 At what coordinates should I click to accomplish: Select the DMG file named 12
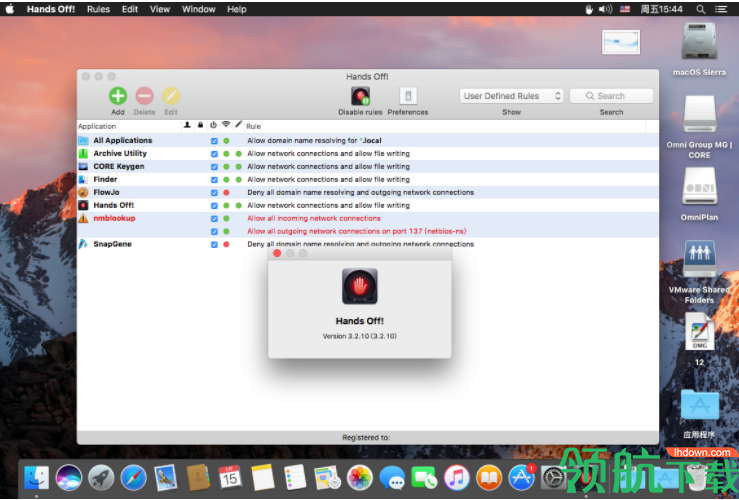[699, 333]
